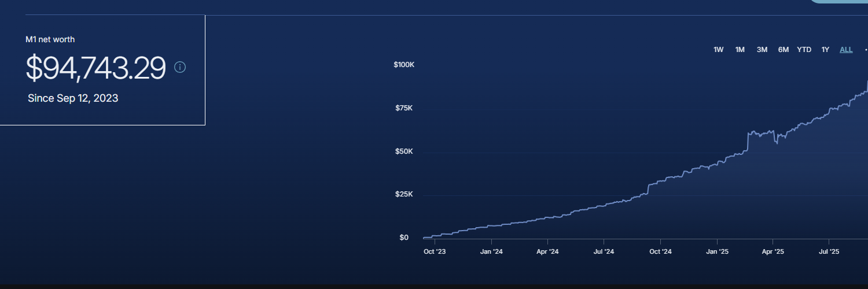Click the Oct '24 date label
Screen dimensions: 868x289
coord(660,252)
